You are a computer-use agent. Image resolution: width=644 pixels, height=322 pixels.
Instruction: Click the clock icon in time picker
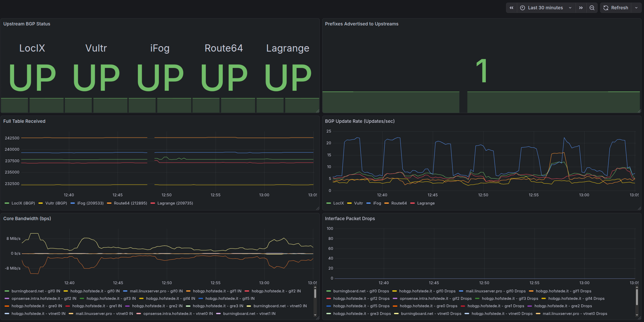click(x=522, y=8)
